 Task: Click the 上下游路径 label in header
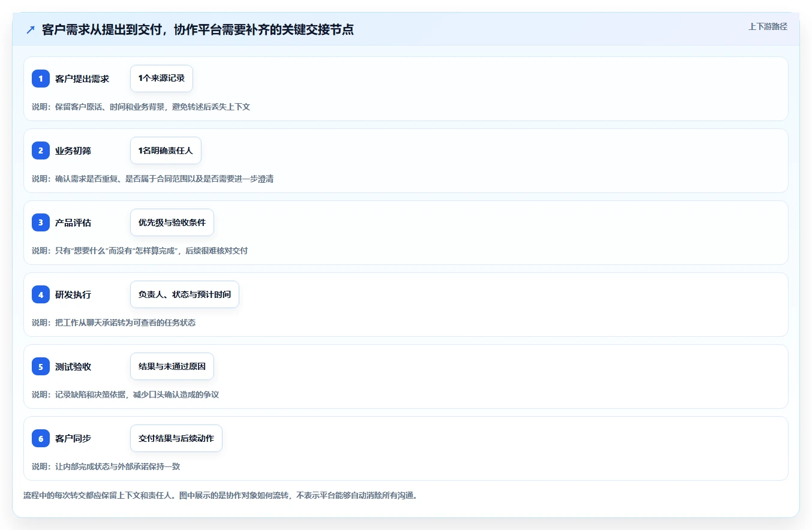(768, 26)
